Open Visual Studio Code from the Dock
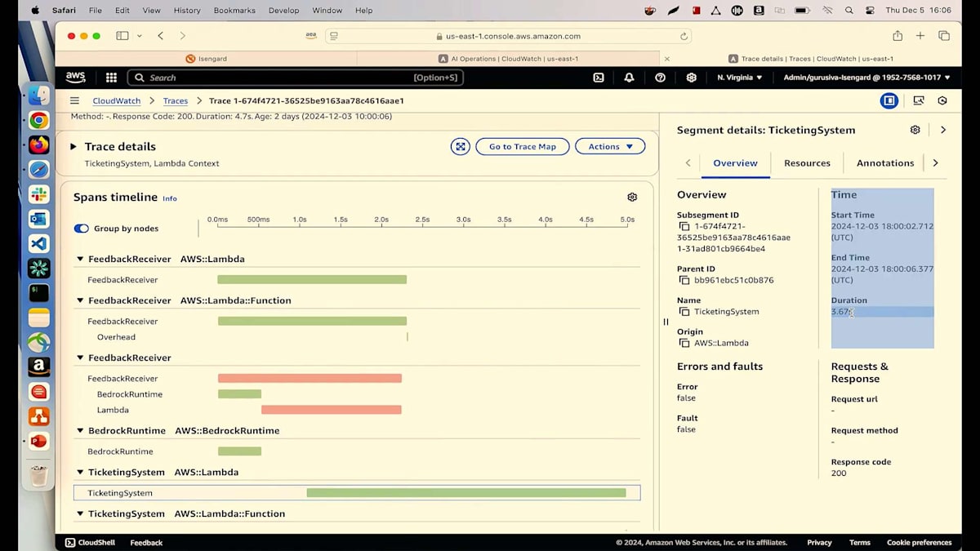Viewport: 980px width, 551px height. click(x=38, y=243)
